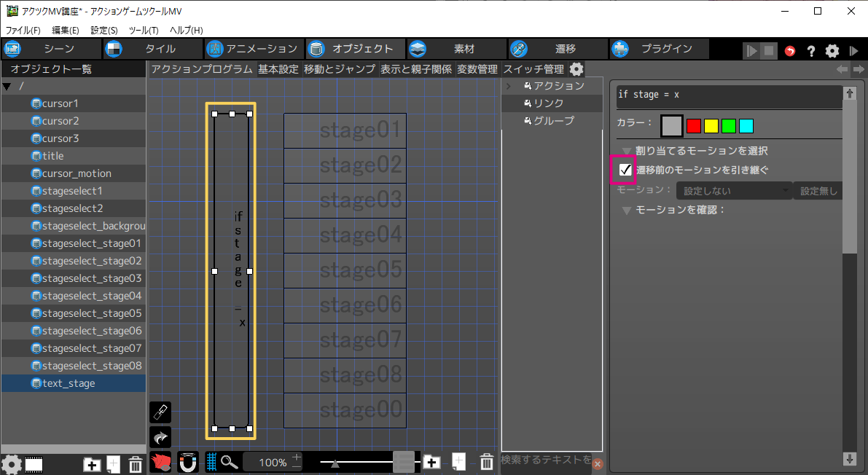Open the 基本設定 tab
This screenshot has width=868, height=475.
[278, 69]
